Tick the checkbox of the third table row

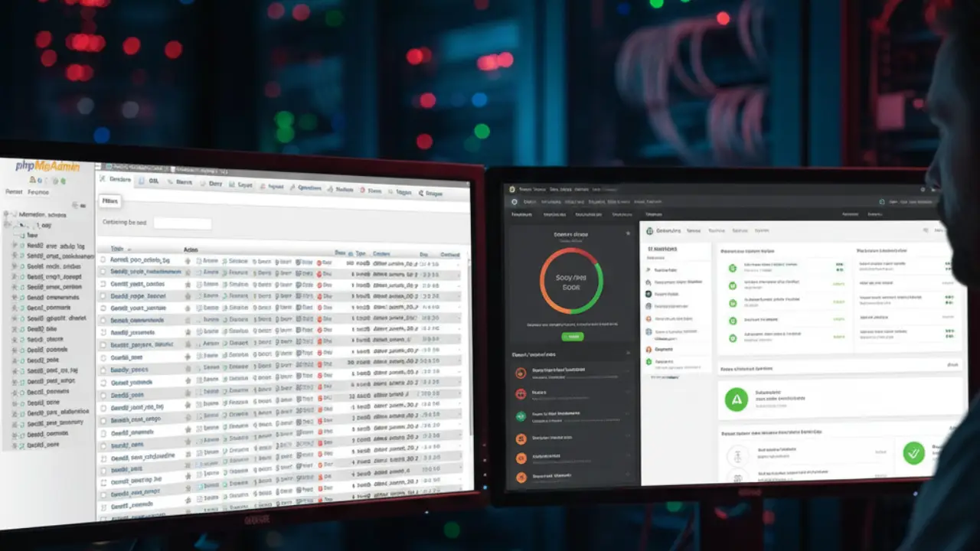(x=103, y=284)
